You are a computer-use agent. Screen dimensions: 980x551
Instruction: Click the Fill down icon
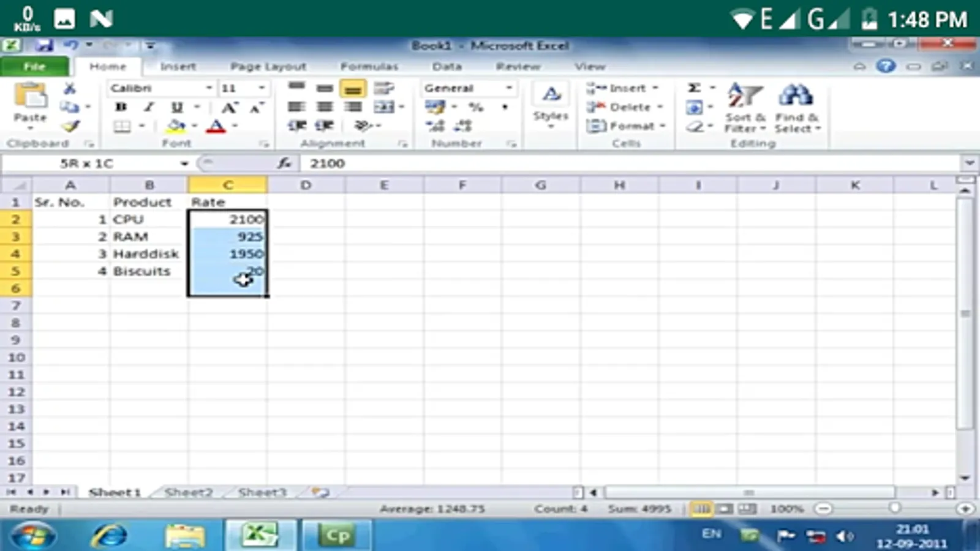(x=694, y=108)
